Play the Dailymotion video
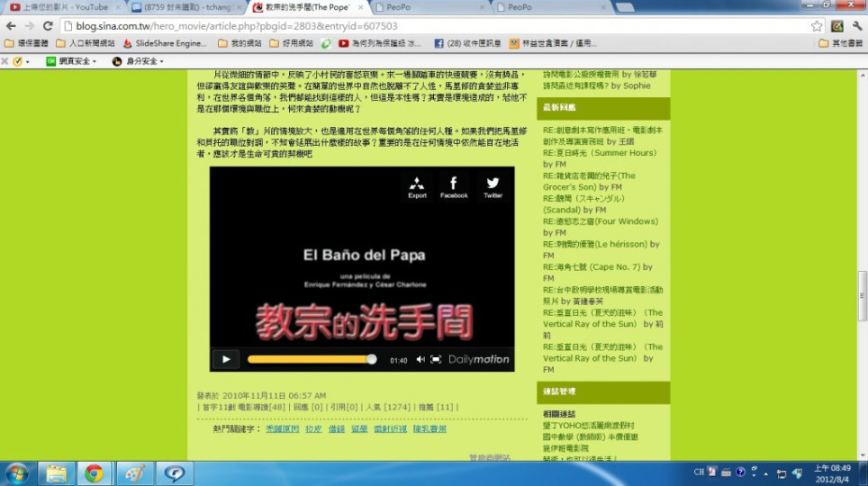The height and width of the screenshot is (486, 868). [226, 359]
